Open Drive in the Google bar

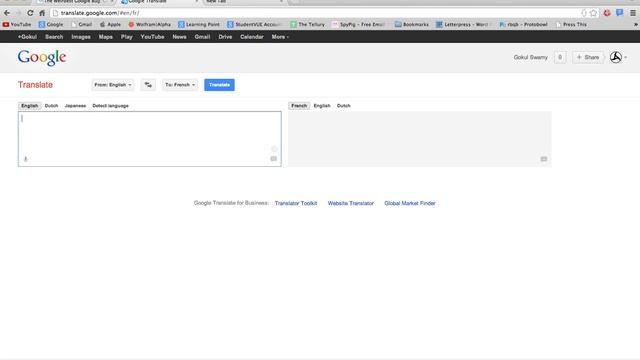(225, 37)
